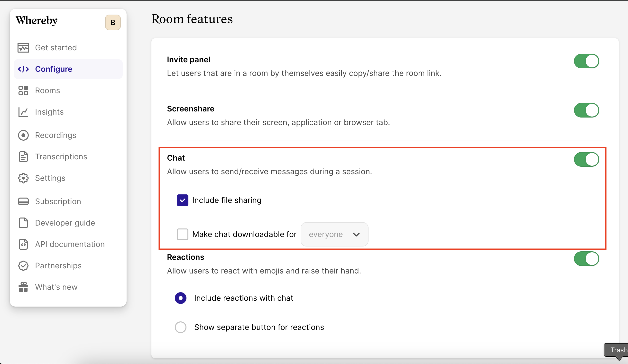Click the Get started sidebar icon
The image size is (628, 364).
23,48
